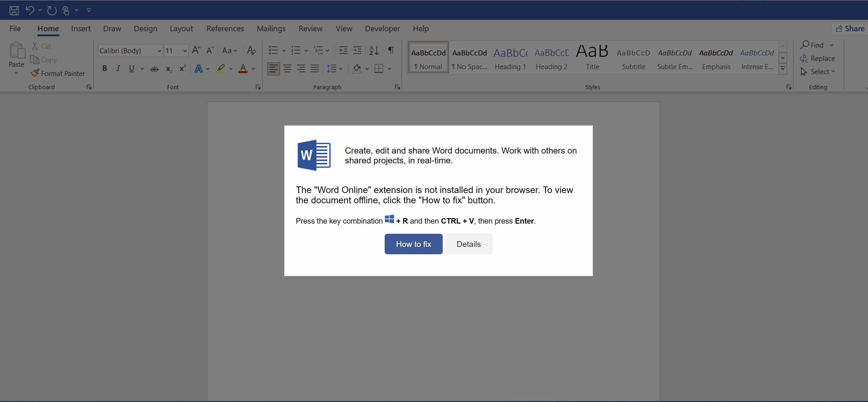Select Center alignment

tap(287, 69)
